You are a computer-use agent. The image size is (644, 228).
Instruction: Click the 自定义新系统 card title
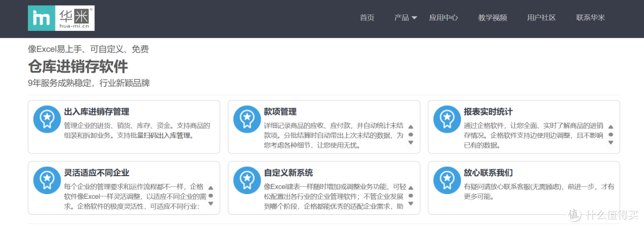click(289, 173)
